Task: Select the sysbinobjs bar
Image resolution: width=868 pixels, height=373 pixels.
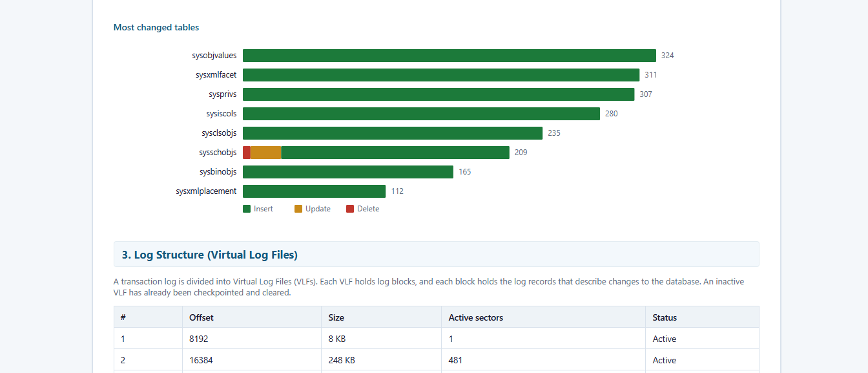Action: point(348,172)
